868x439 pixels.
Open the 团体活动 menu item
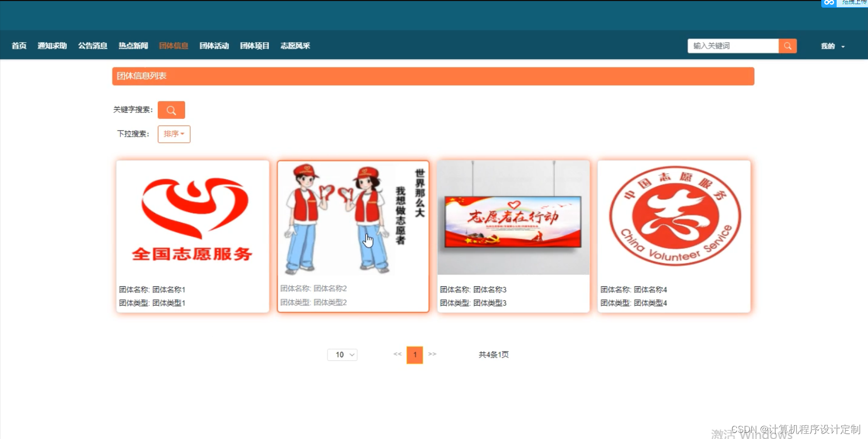[214, 46]
